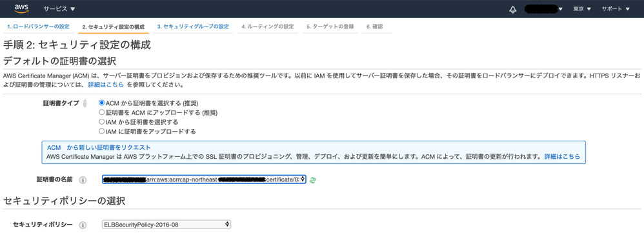This screenshot has height=244, width=644.
Task: Open the サービス dropdown menu
Action: tap(59, 9)
